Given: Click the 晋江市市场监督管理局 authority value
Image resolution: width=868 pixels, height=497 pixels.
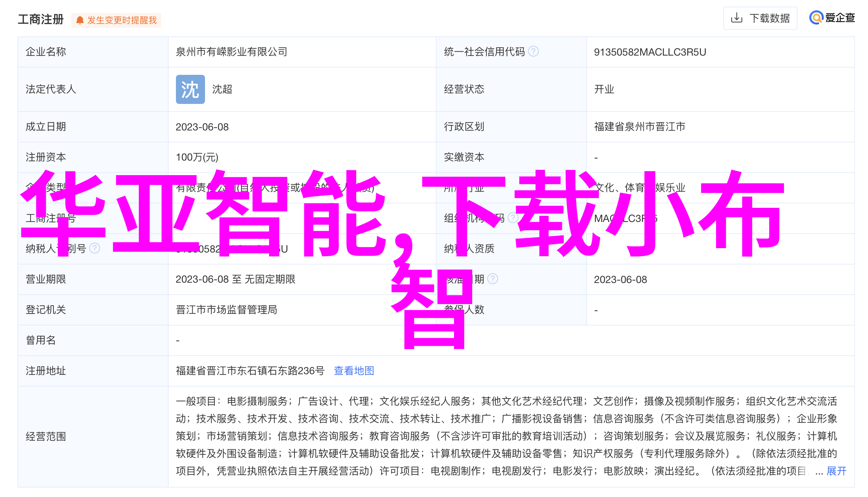Looking at the screenshot, I should [226, 310].
